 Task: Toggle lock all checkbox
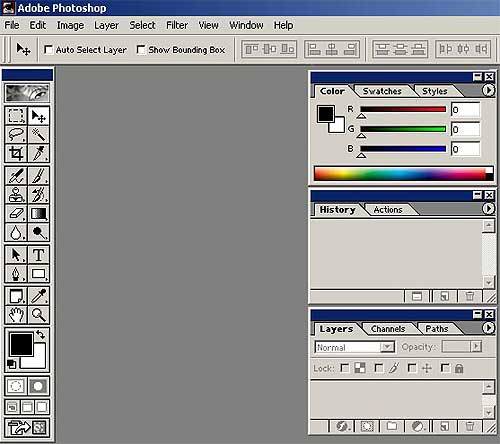pos(445,368)
